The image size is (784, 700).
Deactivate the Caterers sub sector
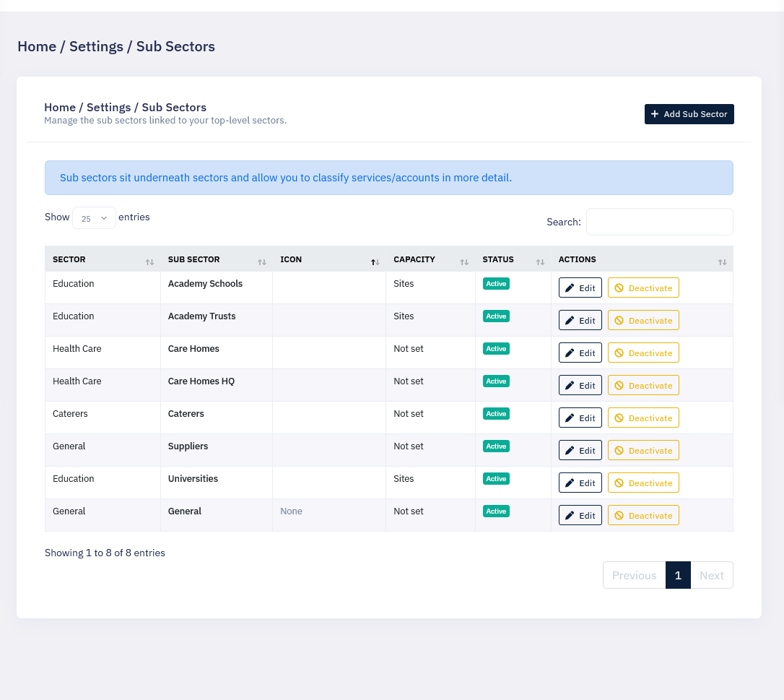643,418
